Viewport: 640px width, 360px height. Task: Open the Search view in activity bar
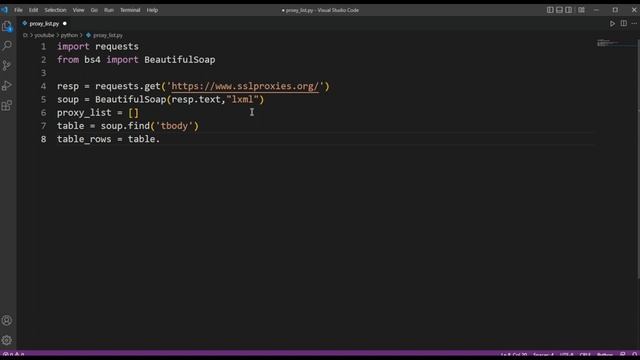[x=7, y=46]
